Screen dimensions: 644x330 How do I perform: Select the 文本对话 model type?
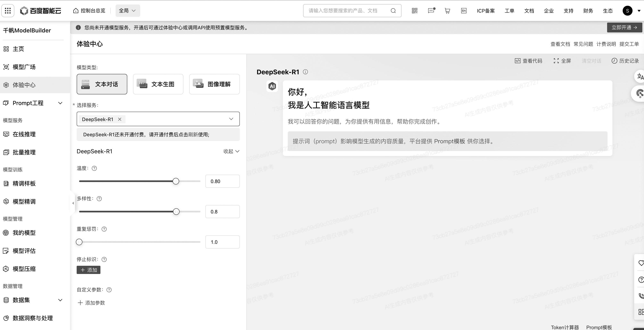102,84
